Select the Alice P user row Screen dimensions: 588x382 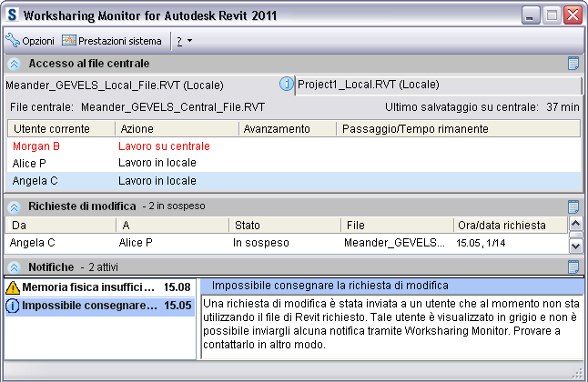(294, 163)
